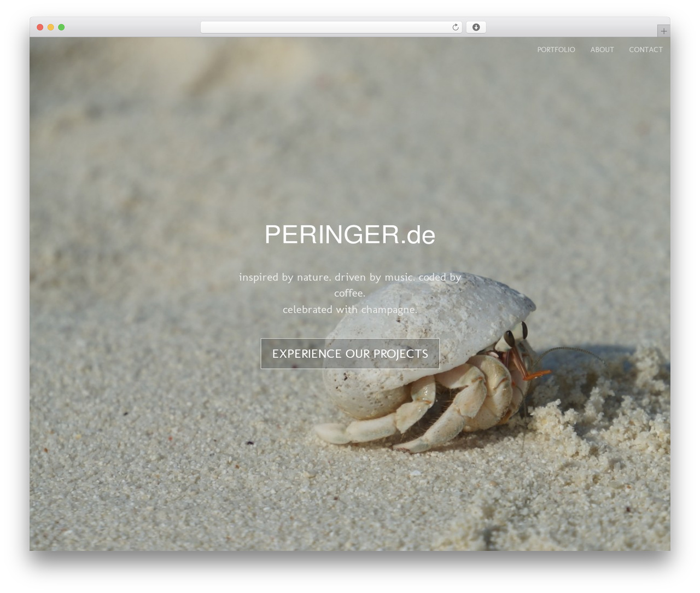This screenshot has width=700, height=593.
Task: Select the PERINGER.de site title
Action: (x=350, y=235)
